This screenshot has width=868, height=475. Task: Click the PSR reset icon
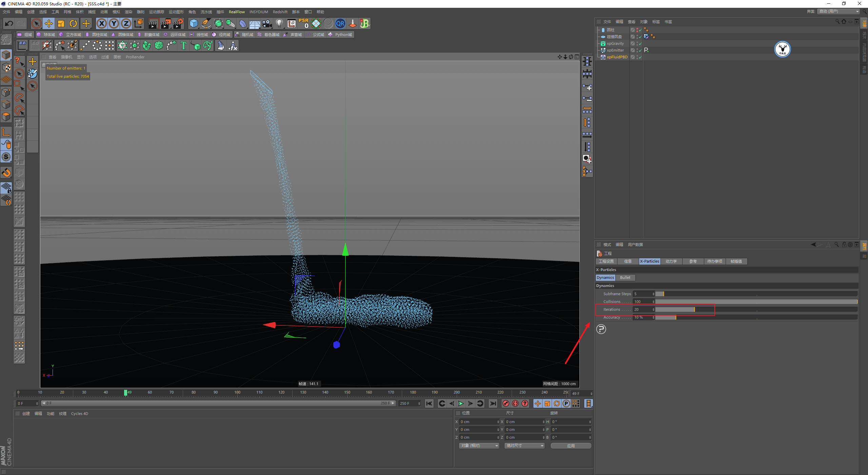pos(303,23)
